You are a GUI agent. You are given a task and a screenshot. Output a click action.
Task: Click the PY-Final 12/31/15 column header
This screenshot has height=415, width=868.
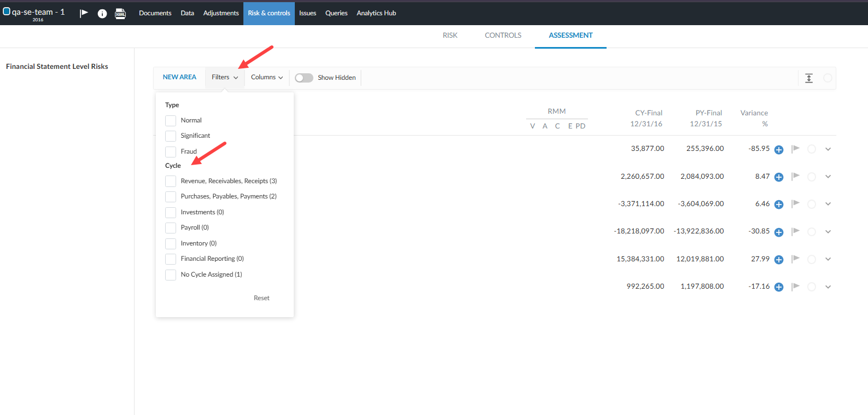(x=706, y=118)
